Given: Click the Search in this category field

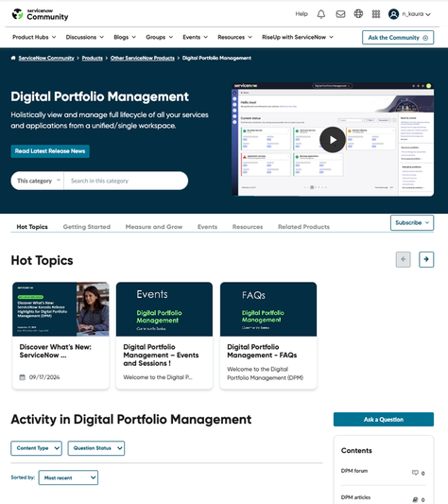Looking at the screenshot, I should 126,181.
